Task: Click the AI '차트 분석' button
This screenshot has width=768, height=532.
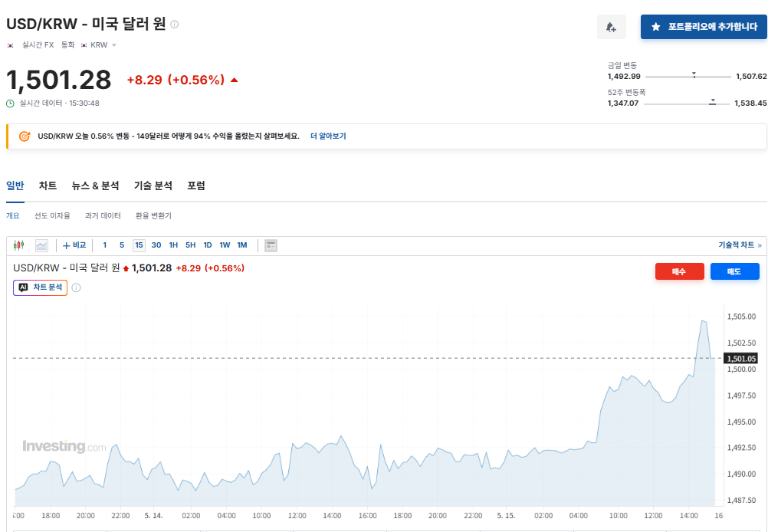Action: 40,287
